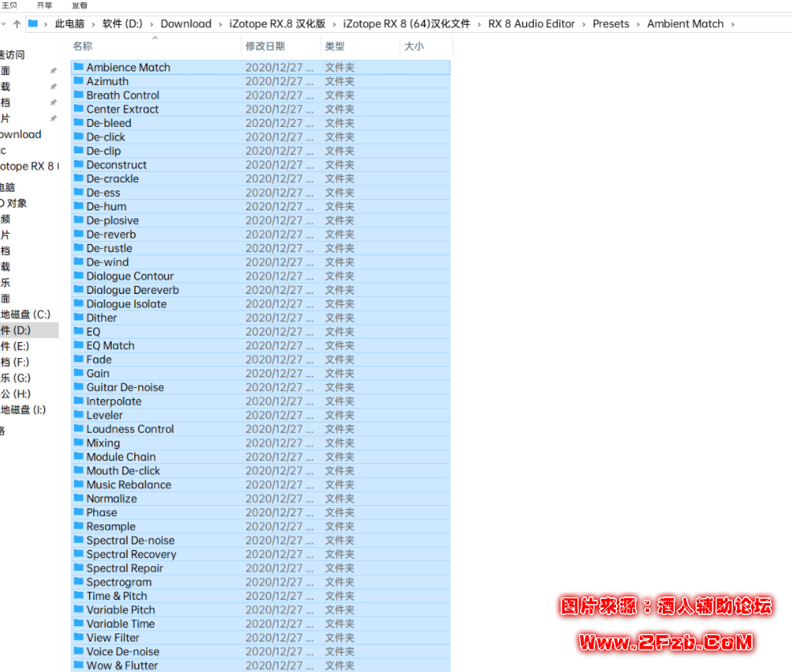Select Wow & Flutter folder name
The height and width of the screenshot is (672, 792).
(x=122, y=665)
